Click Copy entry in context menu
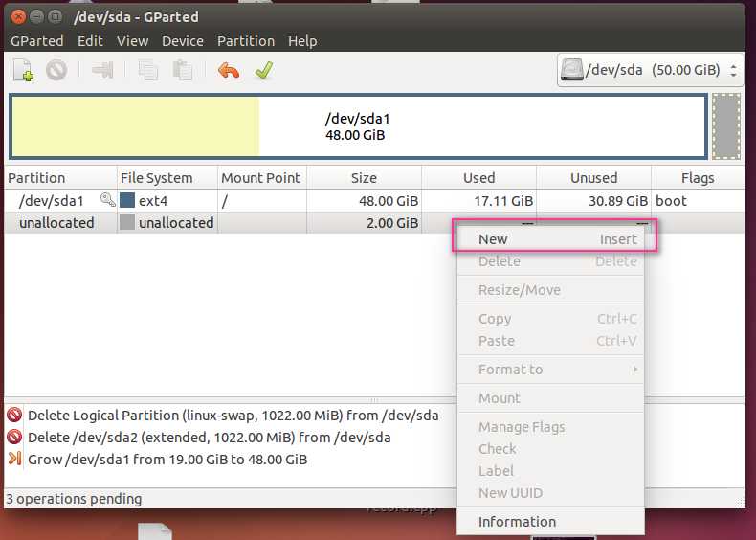This screenshot has height=540, width=756. (550, 319)
